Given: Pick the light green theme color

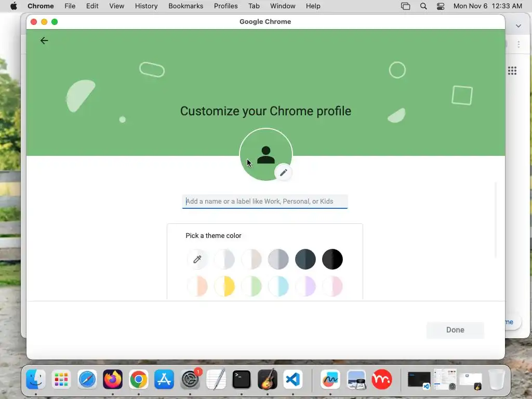Looking at the screenshot, I should coord(251,286).
